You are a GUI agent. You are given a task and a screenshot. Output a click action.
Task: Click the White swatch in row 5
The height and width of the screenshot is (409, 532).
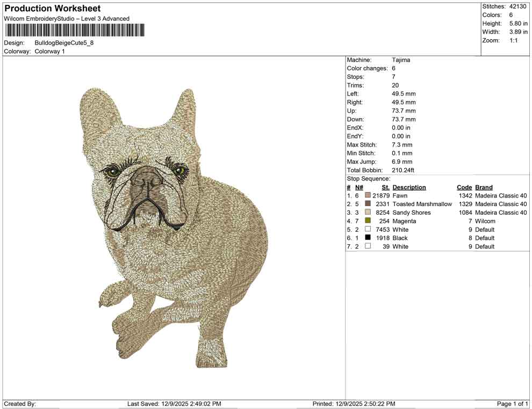366,229
